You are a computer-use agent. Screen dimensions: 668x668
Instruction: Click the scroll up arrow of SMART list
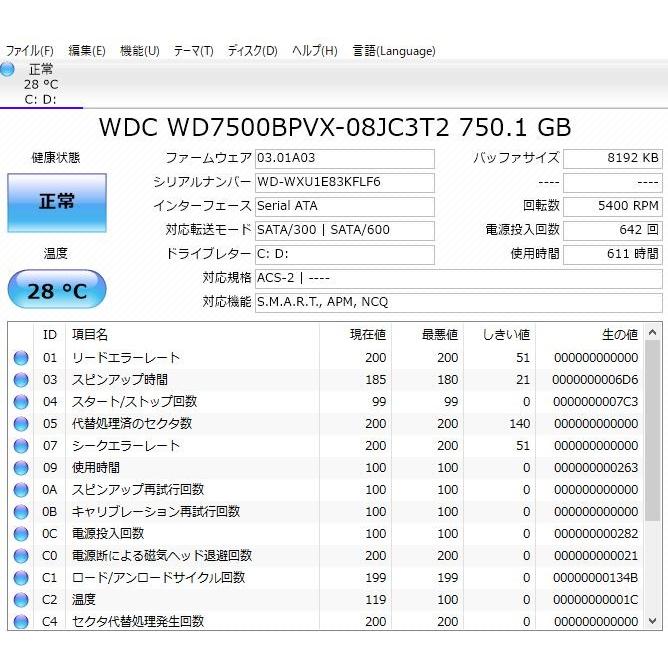coord(653,332)
